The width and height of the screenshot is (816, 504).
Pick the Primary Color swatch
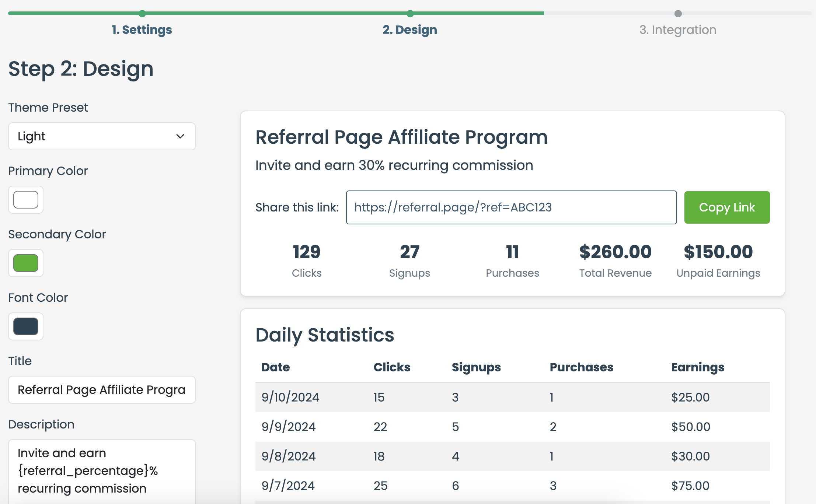tap(26, 200)
